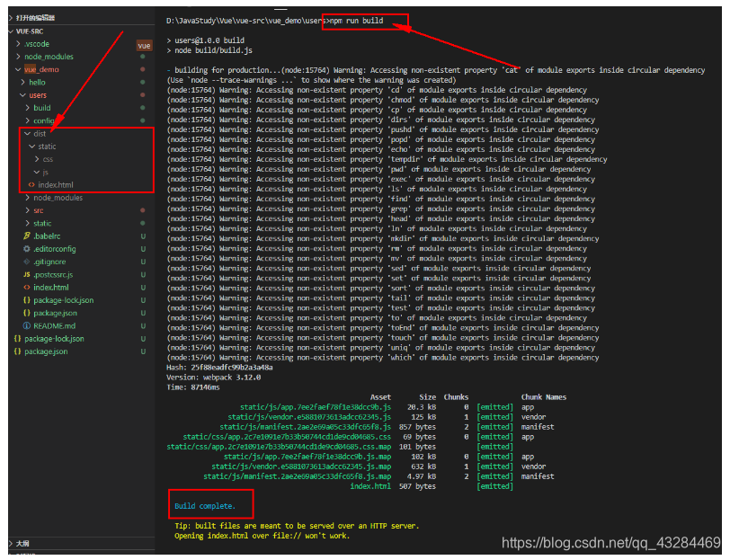Click 'npm run build' command text
Viewport: 730px width, 560px height.
tap(357, 21)
